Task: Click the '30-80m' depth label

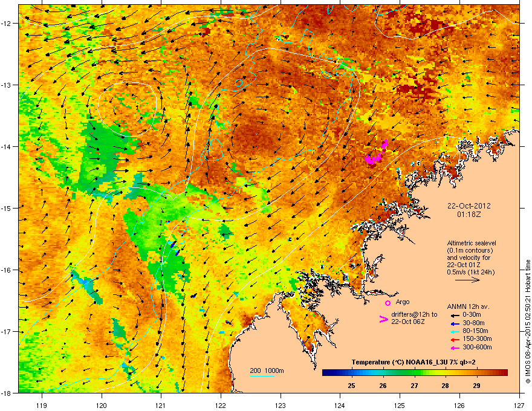Action: 473,323
